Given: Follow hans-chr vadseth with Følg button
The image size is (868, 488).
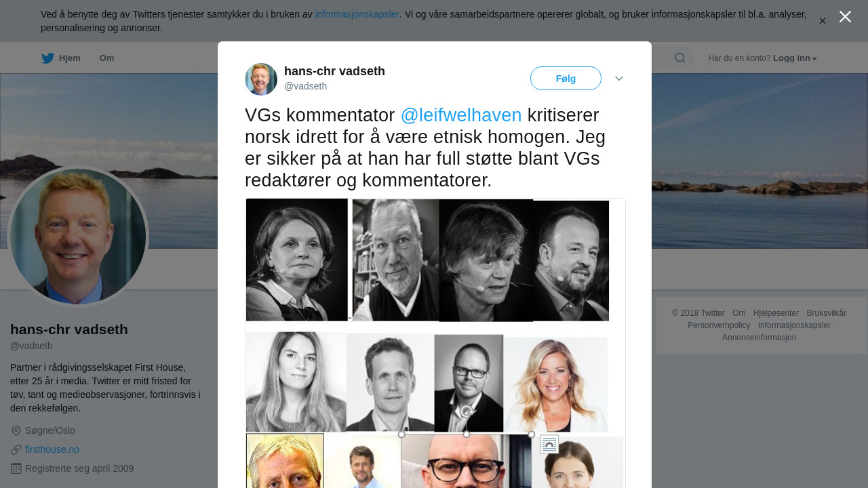Looking at the screenshot, I should (x=566, y=79).
